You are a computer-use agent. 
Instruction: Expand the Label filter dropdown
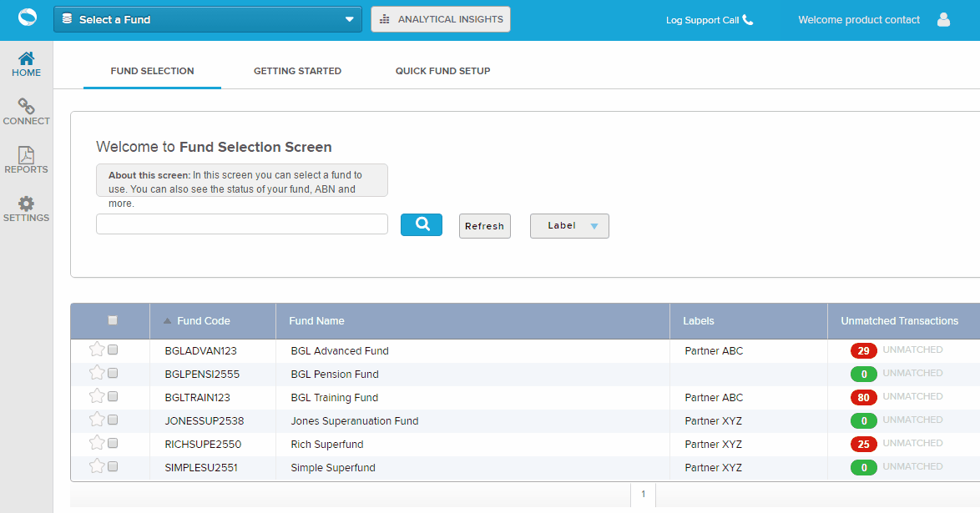(569, 226)
